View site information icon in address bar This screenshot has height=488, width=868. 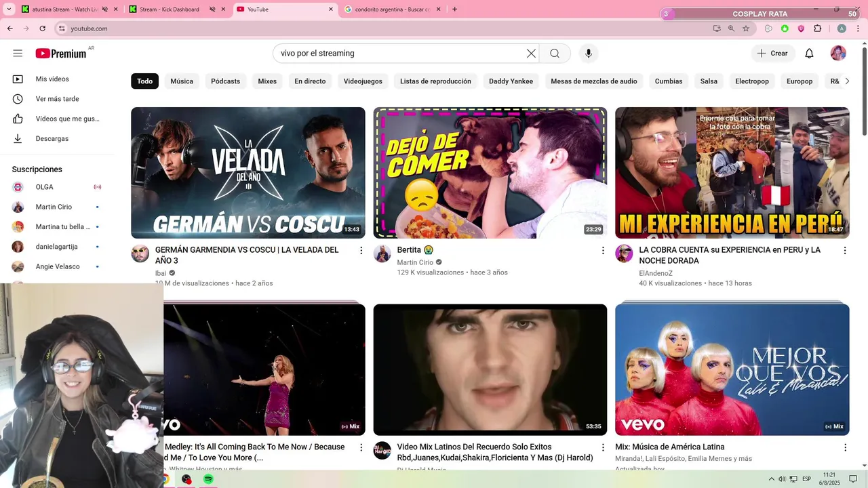(x=62, y=28)
